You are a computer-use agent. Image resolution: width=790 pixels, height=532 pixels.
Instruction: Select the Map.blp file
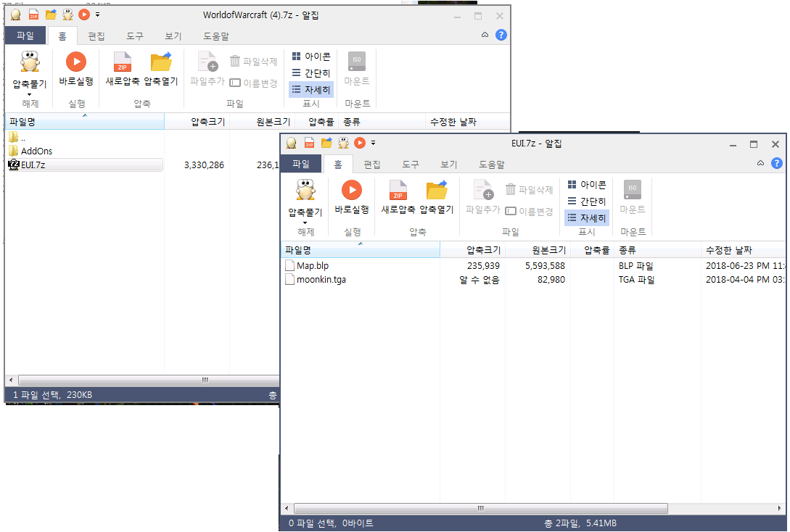coord(312,265)
